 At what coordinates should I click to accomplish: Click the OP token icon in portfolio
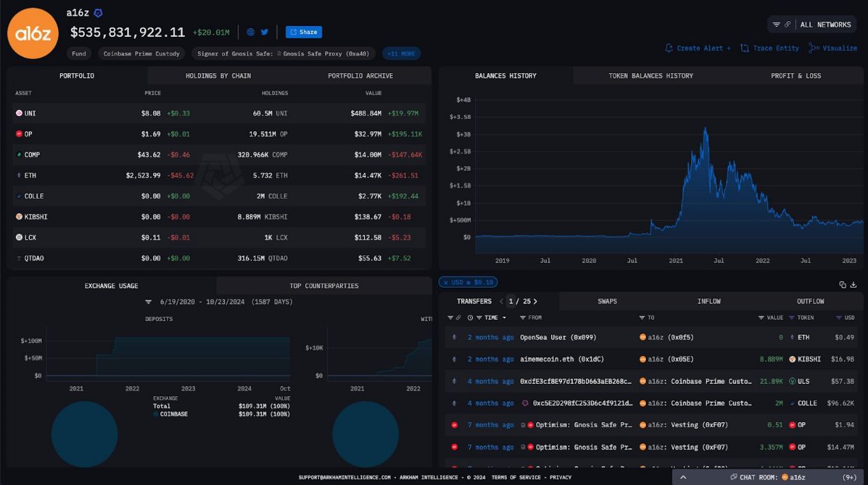(19, 134)
